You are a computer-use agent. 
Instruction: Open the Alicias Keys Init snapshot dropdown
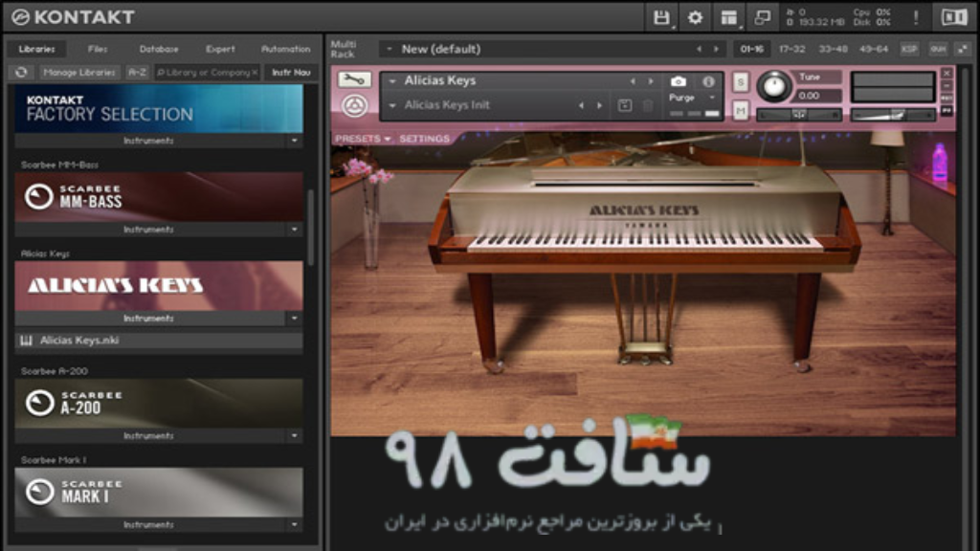pyautogui.click(x=392, y=105)
